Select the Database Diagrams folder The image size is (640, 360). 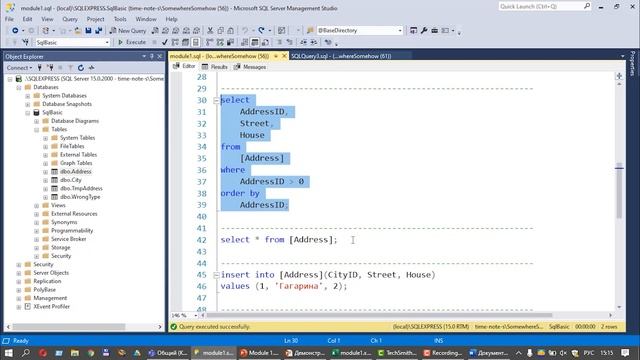click(x=75, y=121)
